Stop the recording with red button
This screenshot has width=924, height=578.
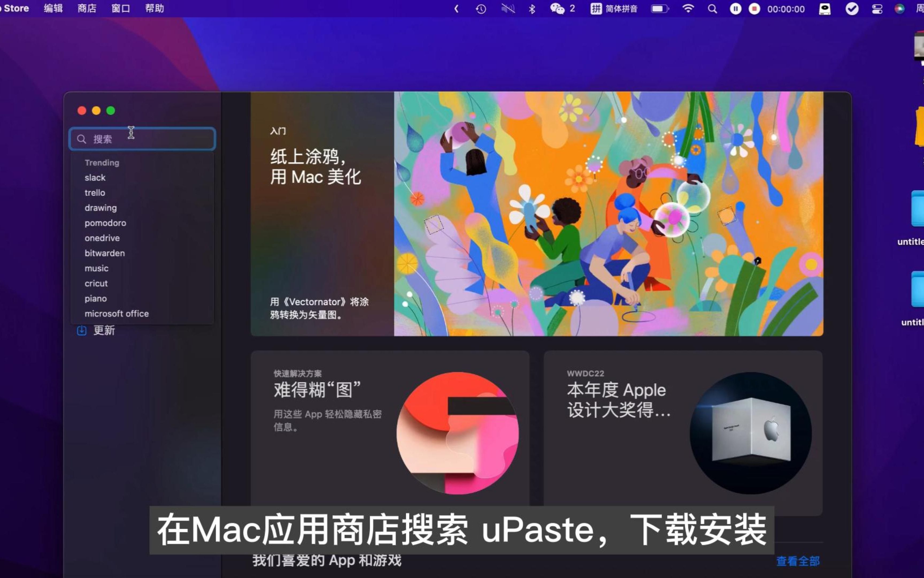754,9
